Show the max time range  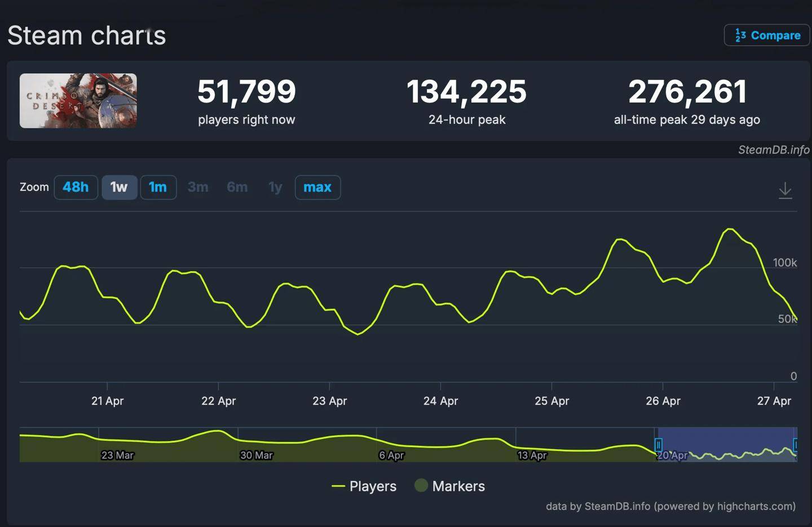pyautogui.click(x=317, y=187)
